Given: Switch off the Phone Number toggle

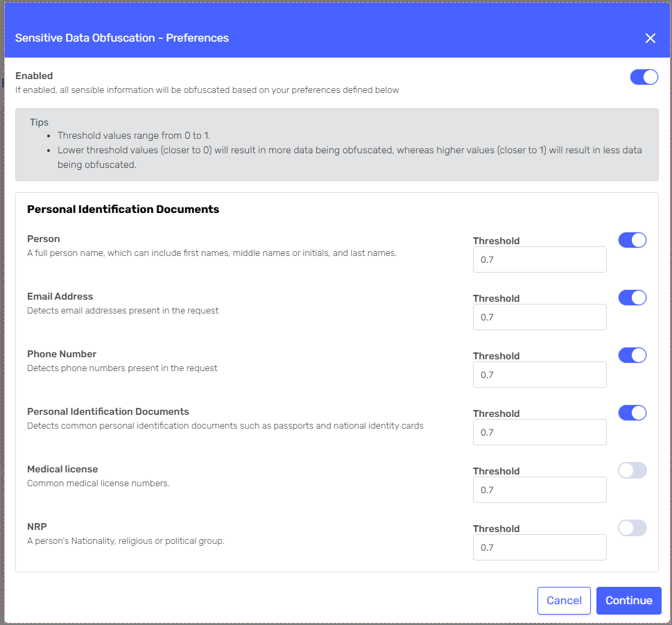Looking at the screenshot, I should [x=632, y=355].
